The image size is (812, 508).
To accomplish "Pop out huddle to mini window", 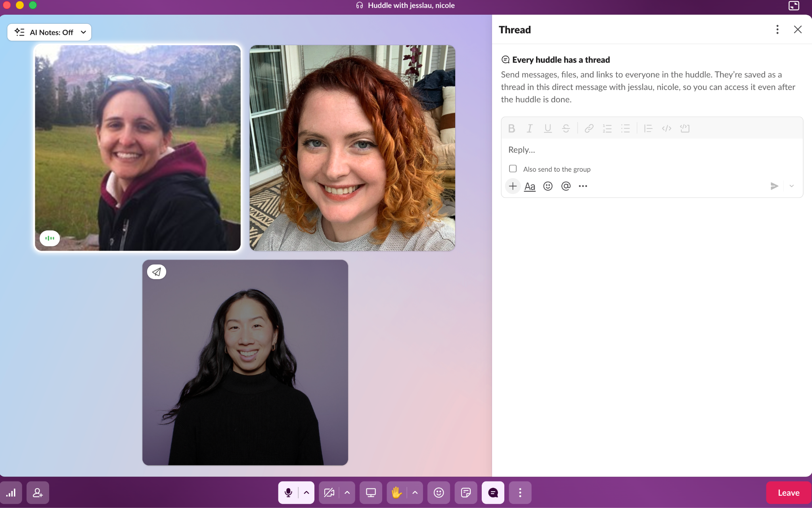I will [x=794, y=6].
